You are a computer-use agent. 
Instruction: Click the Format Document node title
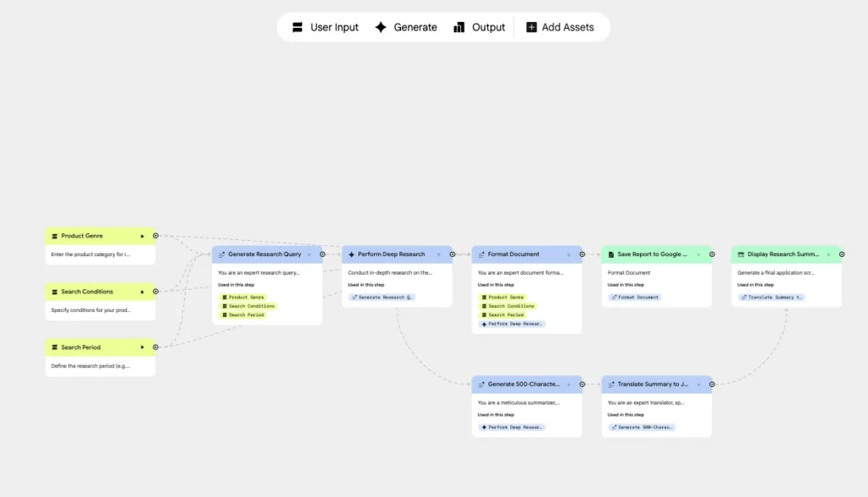click(514, 254)
